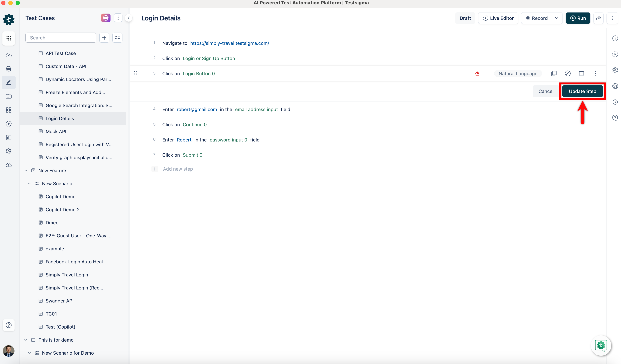The width and height of the screenshot is (621, 364).
Task: Toggle bulk-select checklist in Test Cases panel
Action: tap(117, 37)
